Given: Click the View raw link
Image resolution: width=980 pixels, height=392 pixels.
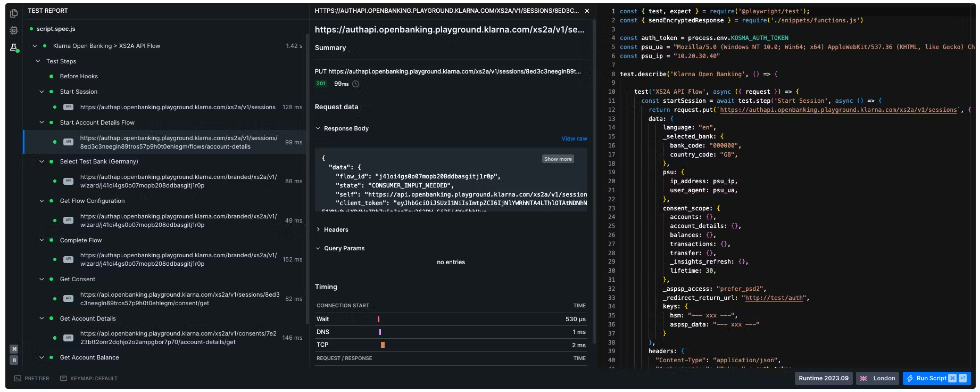Looking at the screenshot, I should pos(574,138).
